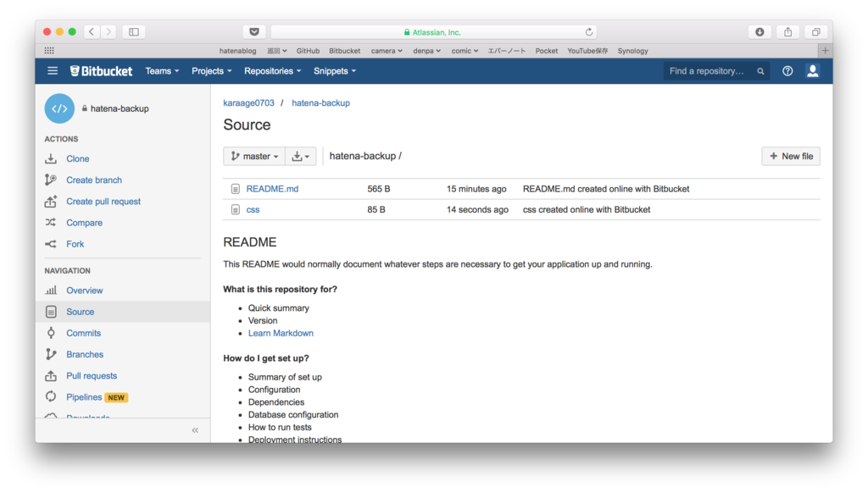This screenshot has width=868, height=493.
Task: Expand the Projects dropdown menu
Action: tap(211, 71)
